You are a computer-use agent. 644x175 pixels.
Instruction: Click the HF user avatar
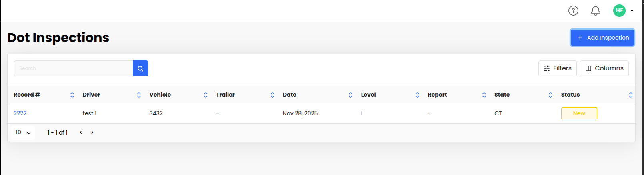[x=619, y=11]
